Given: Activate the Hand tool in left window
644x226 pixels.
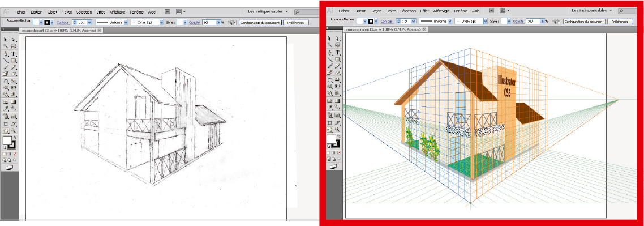Looking at the screenshot, I should 6,130.
